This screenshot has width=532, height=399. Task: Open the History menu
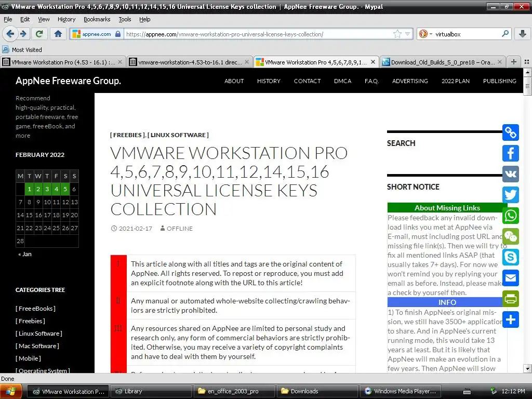pos(66,19)
